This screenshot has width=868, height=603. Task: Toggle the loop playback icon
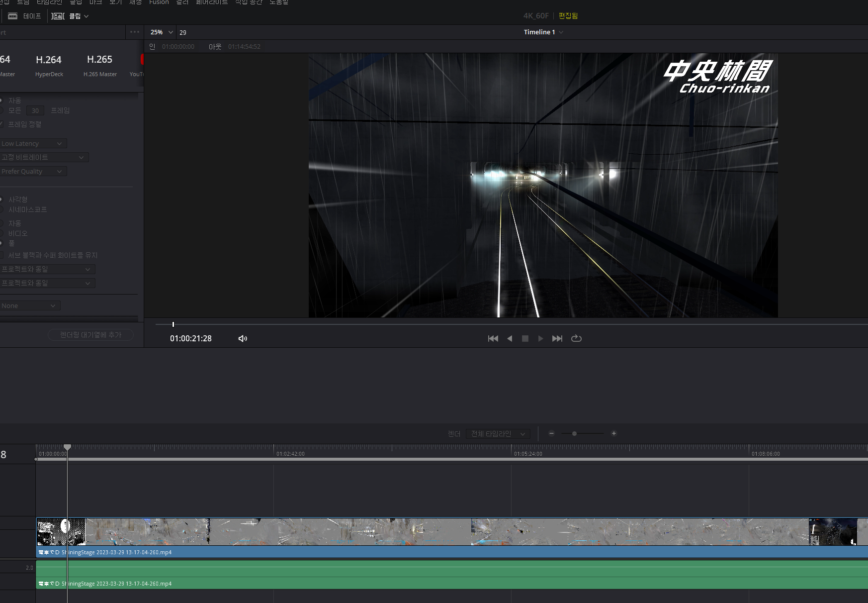(x=576, y=338)
